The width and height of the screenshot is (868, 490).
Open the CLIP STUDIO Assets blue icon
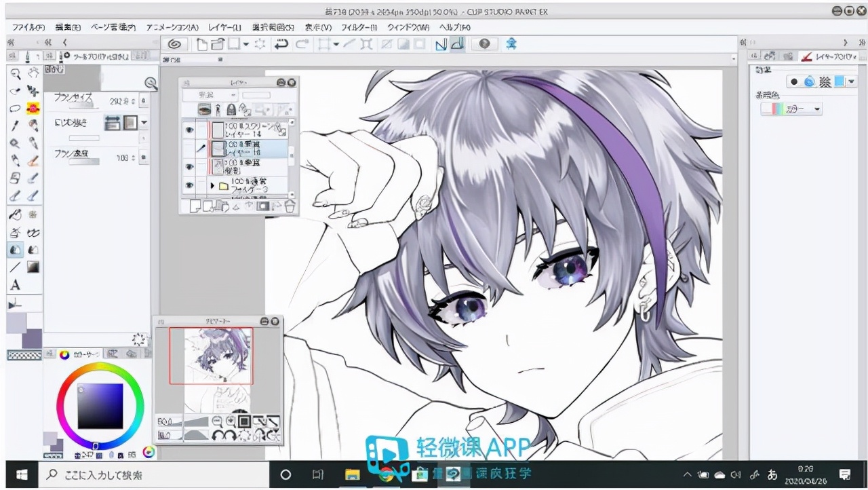512,44
